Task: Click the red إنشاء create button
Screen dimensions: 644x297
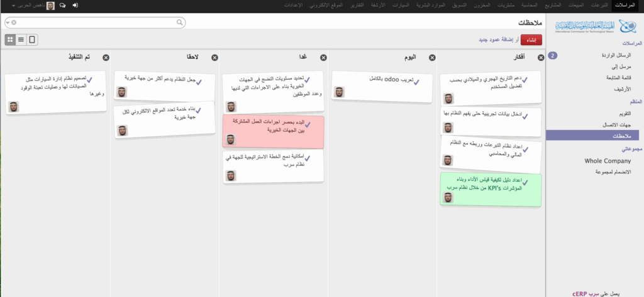Action: tap(531, 40)
